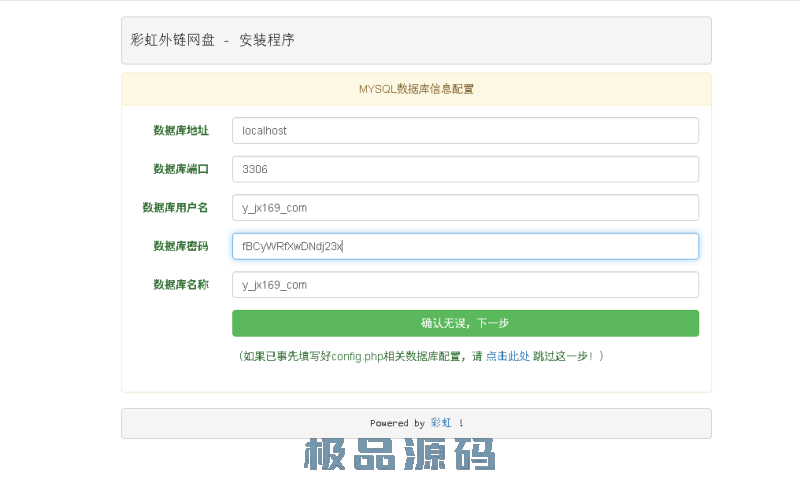The width and height of the screenshot is (800, 479).
Task: Open the 彩虹 link in the footer
Action: (x=441, y=423)
